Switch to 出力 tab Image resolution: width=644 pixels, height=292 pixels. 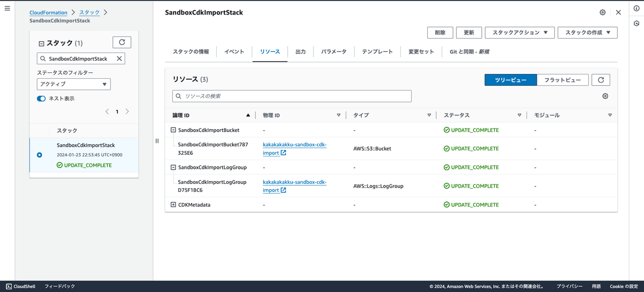pyautogui.click(x=301, y=52)
